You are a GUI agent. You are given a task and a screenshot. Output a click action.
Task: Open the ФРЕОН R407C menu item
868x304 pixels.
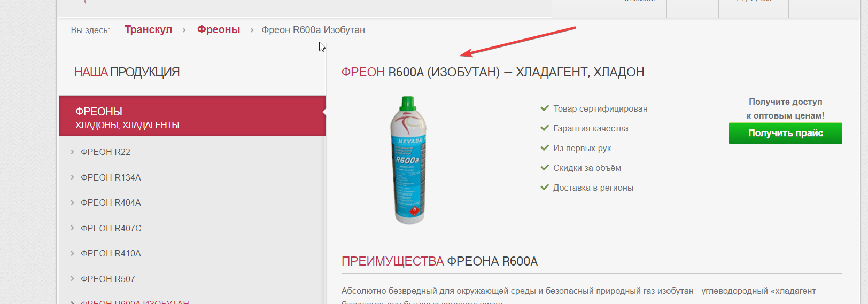111,228
